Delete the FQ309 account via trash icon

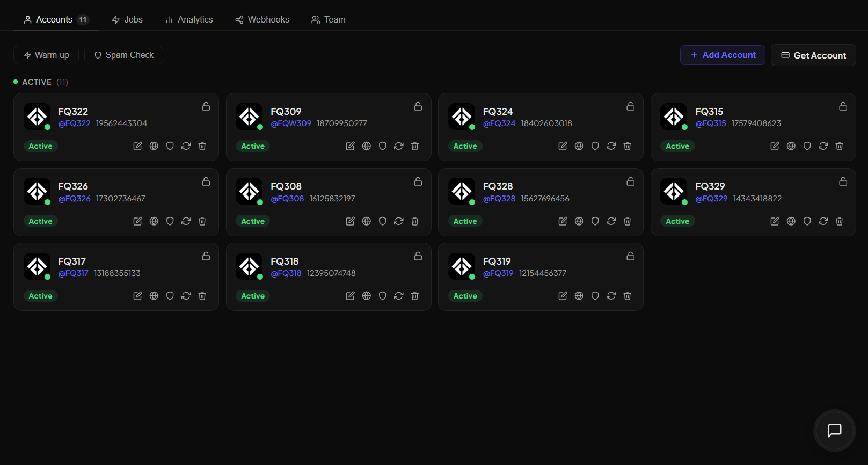(415, 146)
